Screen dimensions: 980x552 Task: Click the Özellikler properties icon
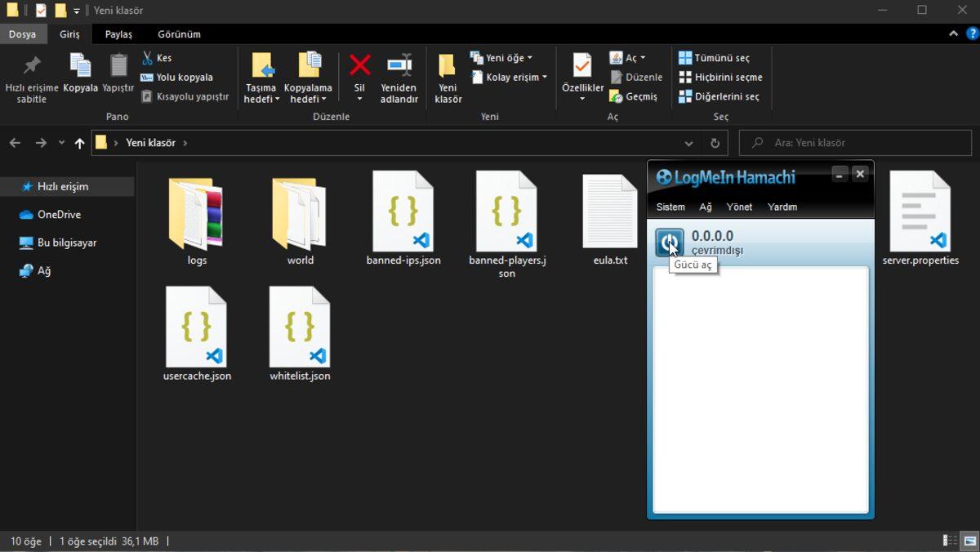582,66
